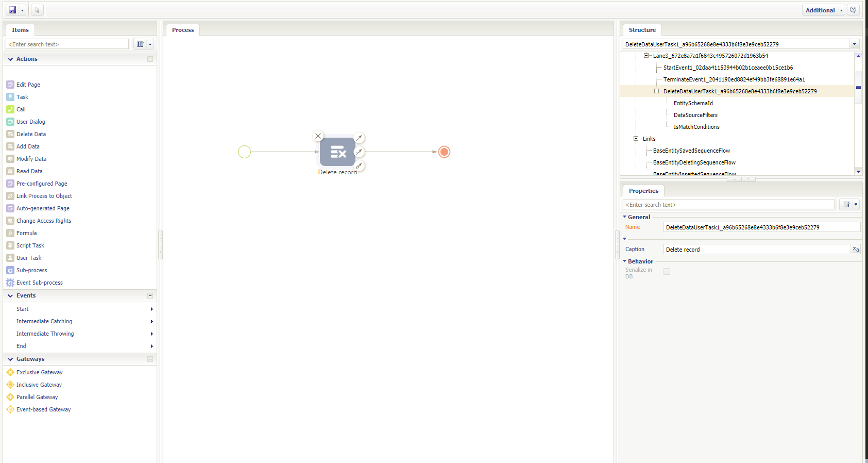The width and height of the screenshot is (868, 463).
Task: Select the Inclusive Gateway icon
Action: [10, 385]
